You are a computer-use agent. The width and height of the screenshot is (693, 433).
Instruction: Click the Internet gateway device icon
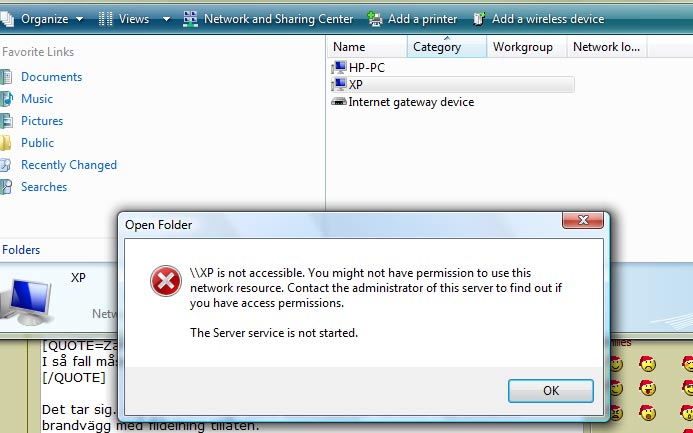(x=339, y=102)
